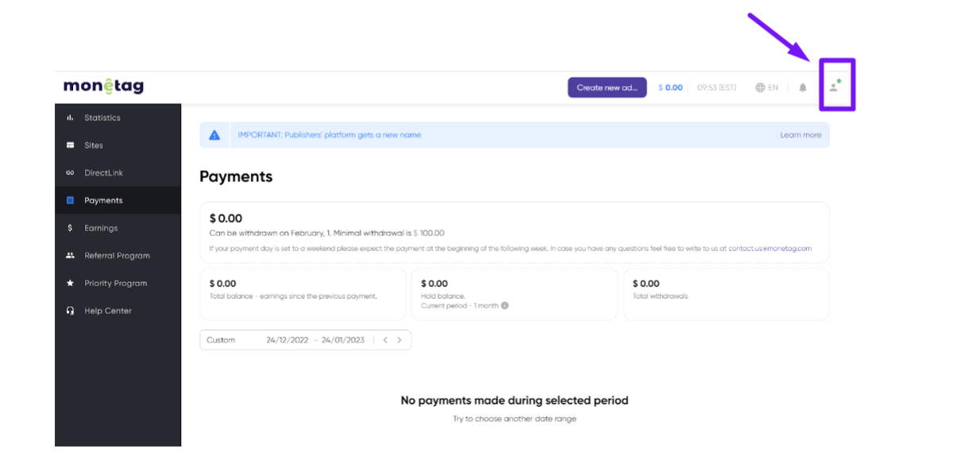Click the Earnings dollar sign icon
Image resolution: width=980 pixels, height=472 pixels.
(70, 228)
